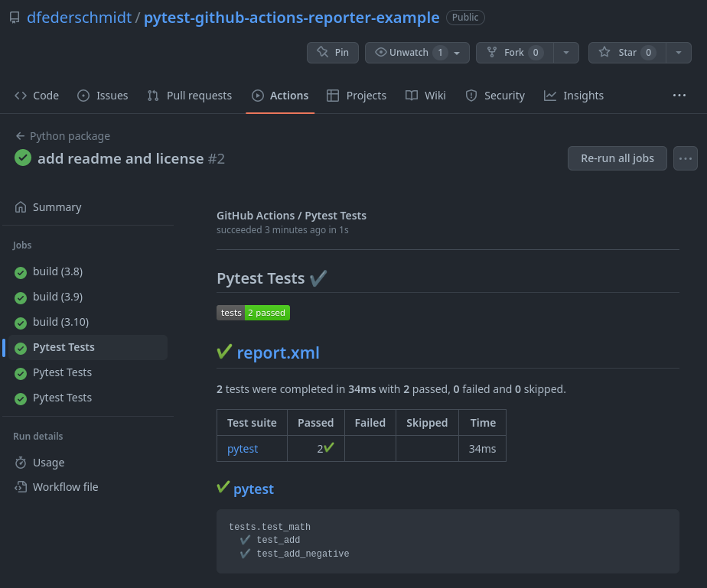Click the test_add result line
The height and width of the screenshot is (588, 707).
(x=279, y=540)
